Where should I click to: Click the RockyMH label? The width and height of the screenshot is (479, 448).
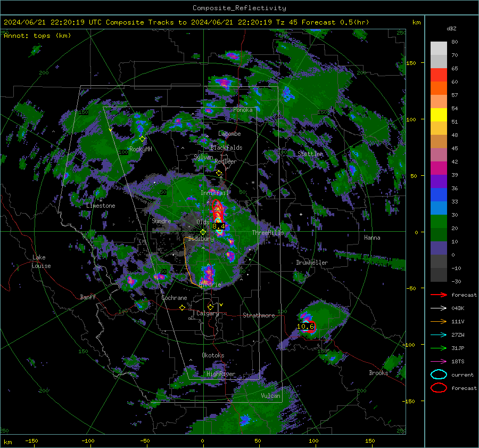coord(141,149)
